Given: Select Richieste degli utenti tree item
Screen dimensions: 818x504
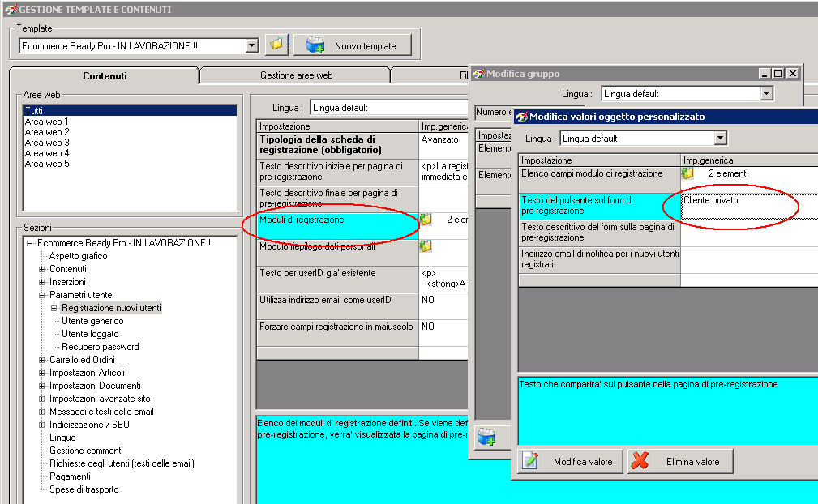Looking at the screenshot, I should pos(122,463).
